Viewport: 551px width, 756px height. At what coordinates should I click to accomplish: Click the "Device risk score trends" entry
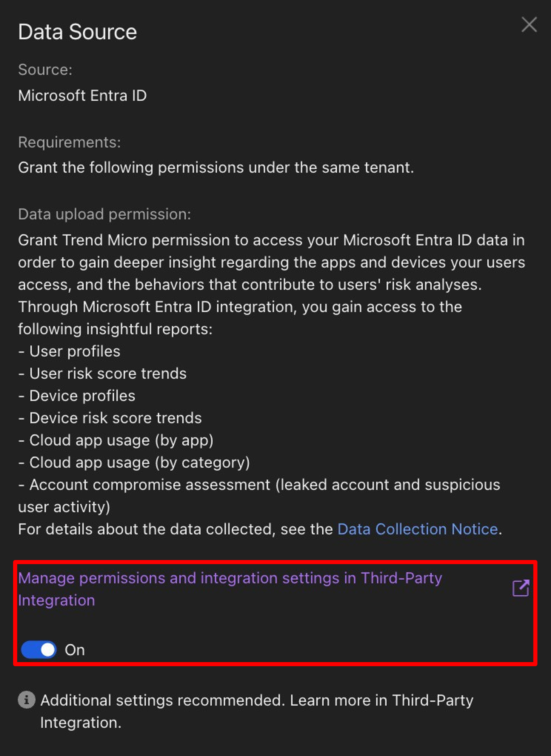pyautogui.click(x=115, y=418)
